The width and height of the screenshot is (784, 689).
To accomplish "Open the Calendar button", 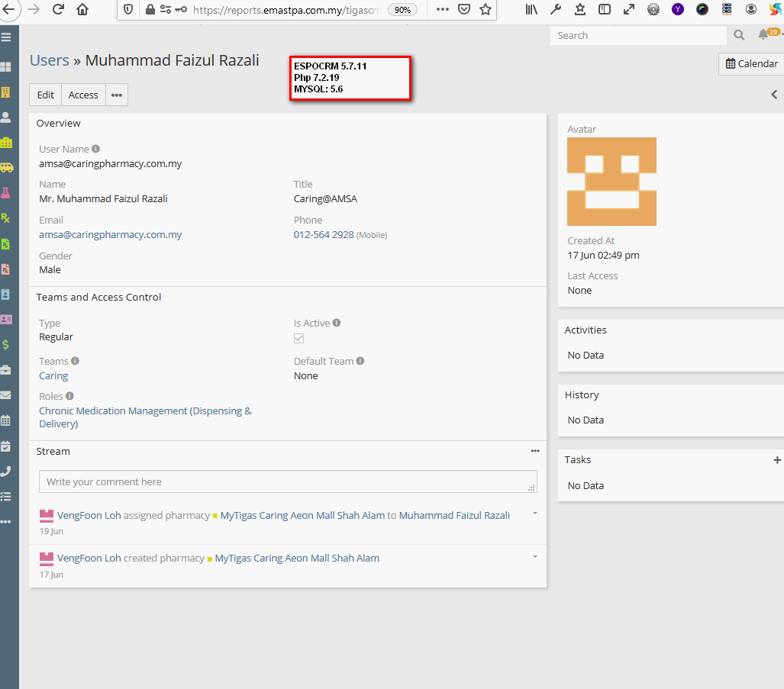I will [751, 64].
